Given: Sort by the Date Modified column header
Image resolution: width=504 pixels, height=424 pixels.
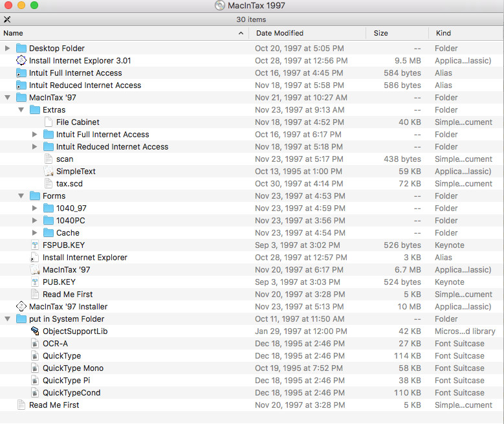Looking at the screenshot, I should pyautogui.click(x=307, y=33).
